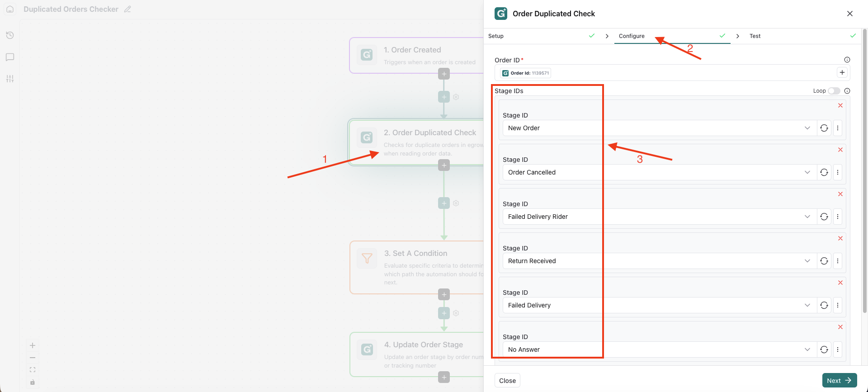Toggle the Loop switch
The image size is (868, 392).
[834, 91]
